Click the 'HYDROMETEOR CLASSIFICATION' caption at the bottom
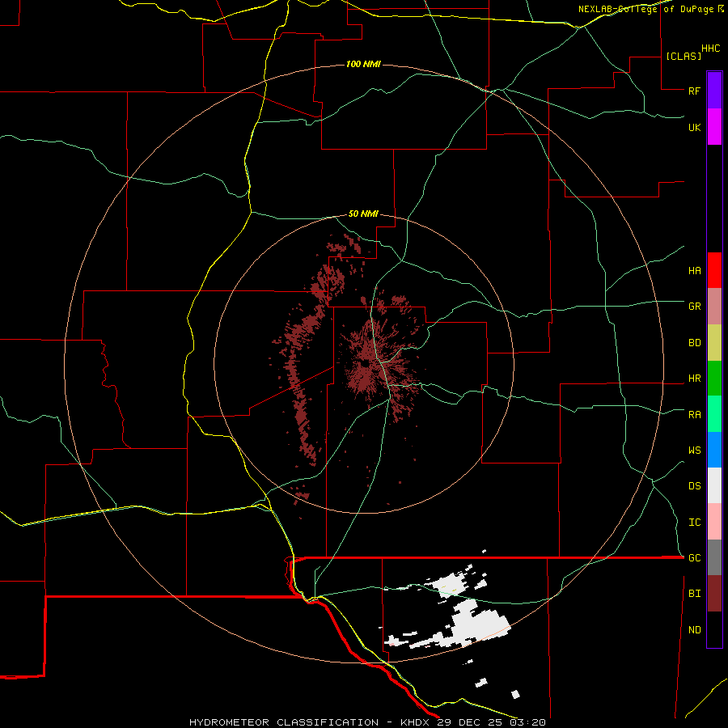Screen dimensions: 728x728 coord(284,722)
